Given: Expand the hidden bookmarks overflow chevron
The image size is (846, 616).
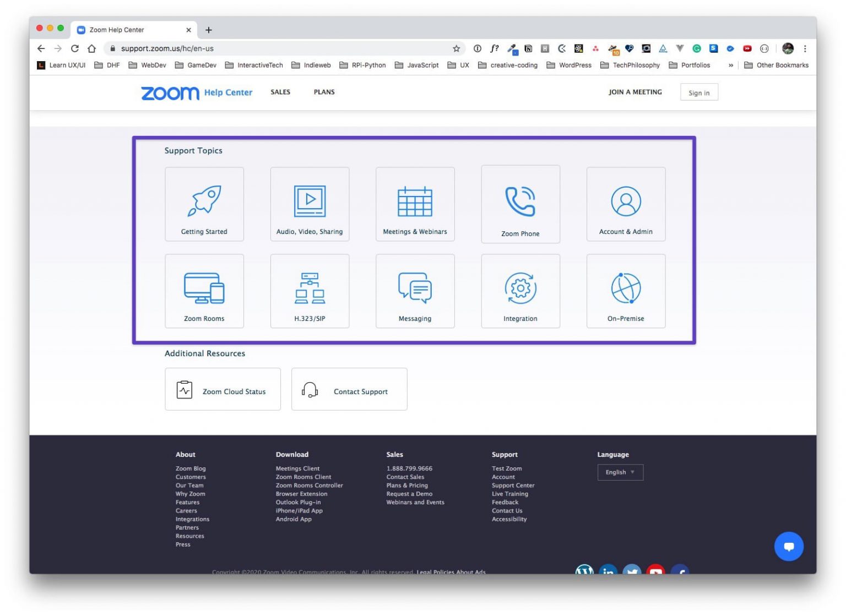Looking at the screenshot, I should click(731, 65).
